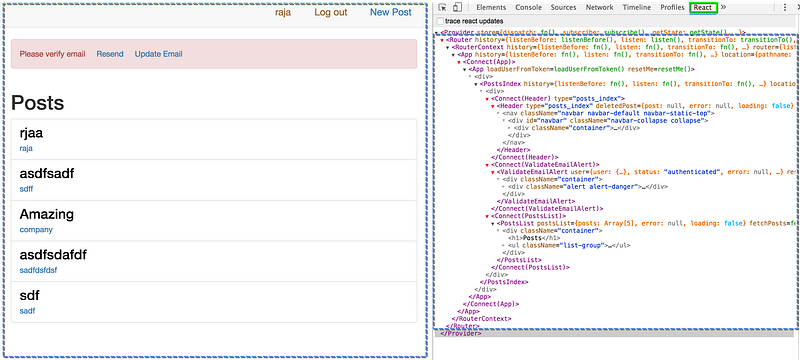Select the closing nav tag row
The height and width of the screenshot is (360, 800).
point(513,143)
